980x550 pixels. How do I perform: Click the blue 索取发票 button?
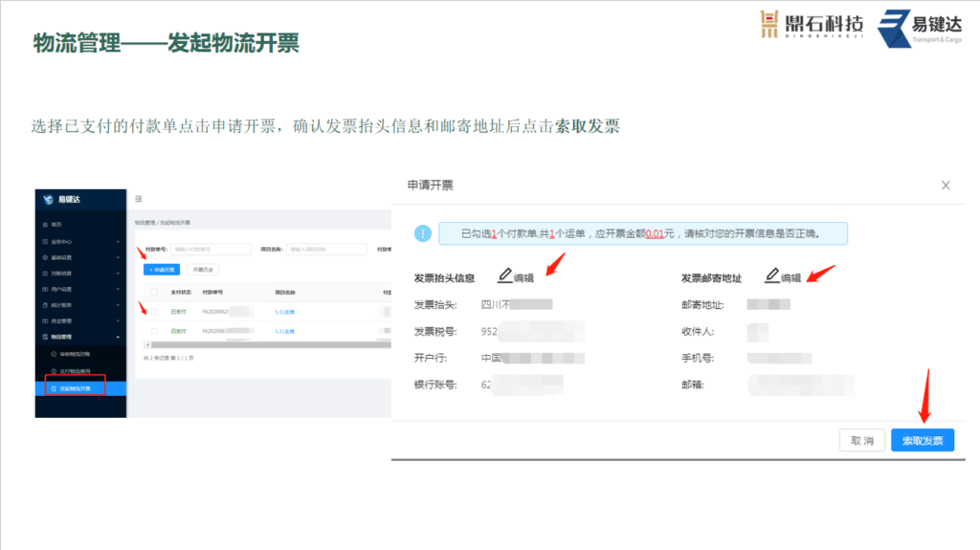pos(923,441)
